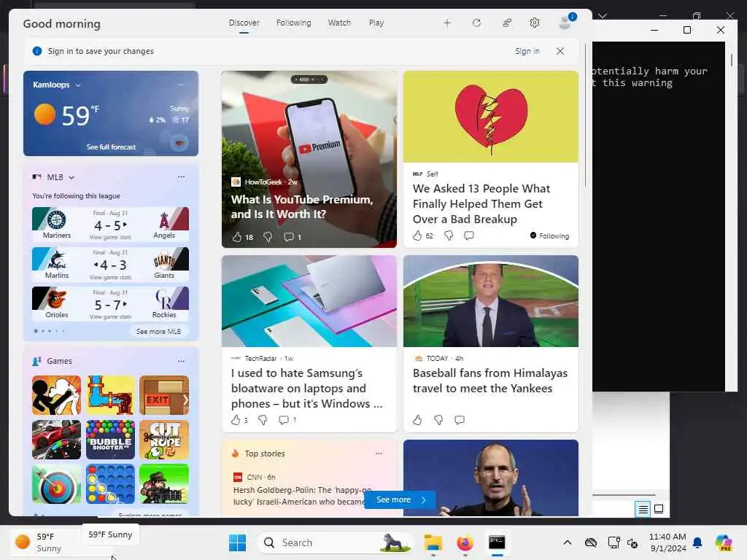
Task: Select list view icon in background window
Action: tap(643, 509)
